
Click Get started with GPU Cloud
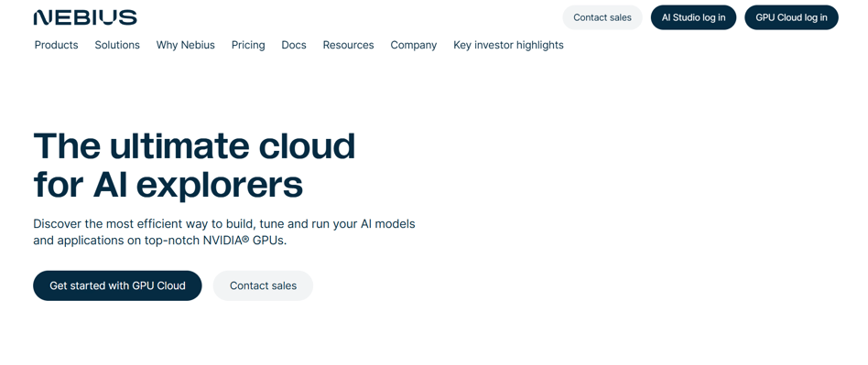[x=117, y=285]
